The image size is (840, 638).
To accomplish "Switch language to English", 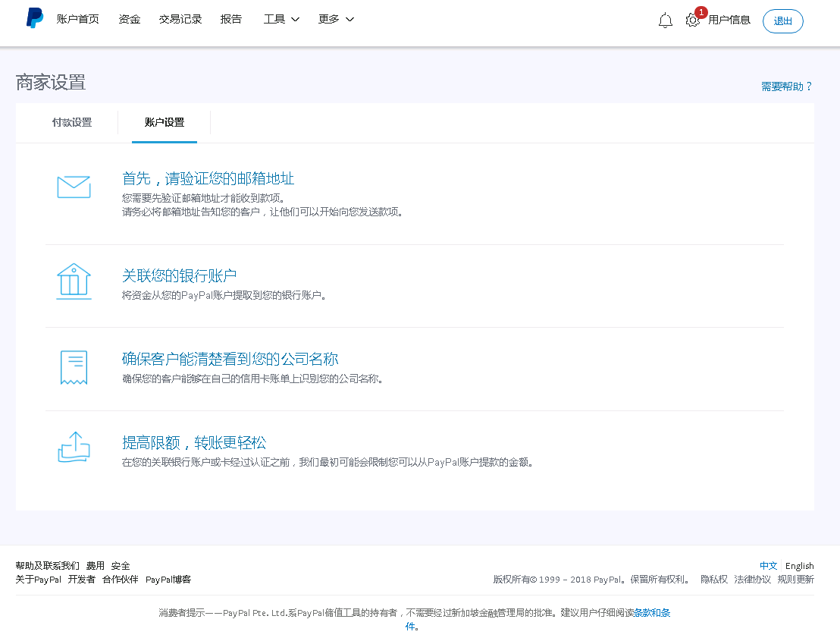I will coord(799,565).
